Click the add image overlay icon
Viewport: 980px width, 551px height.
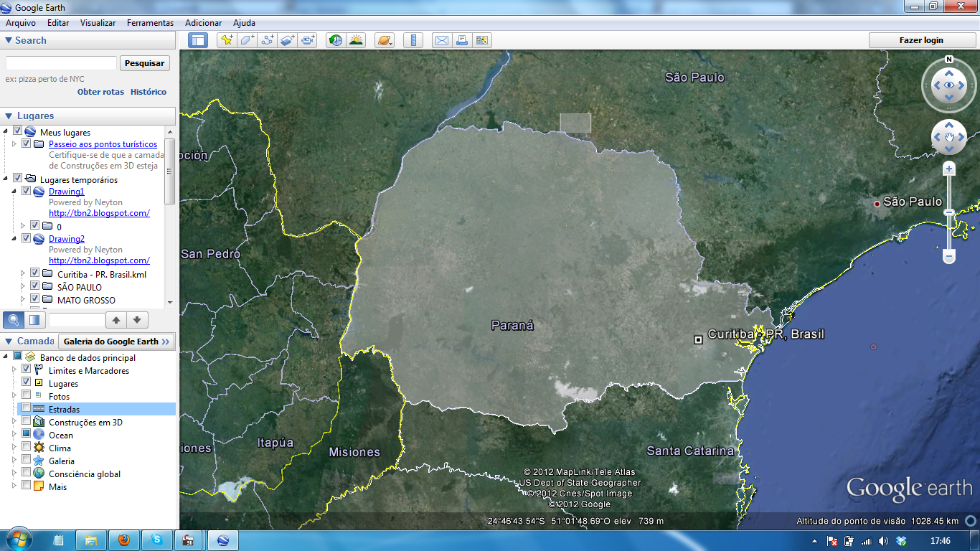tap(288, 40)
